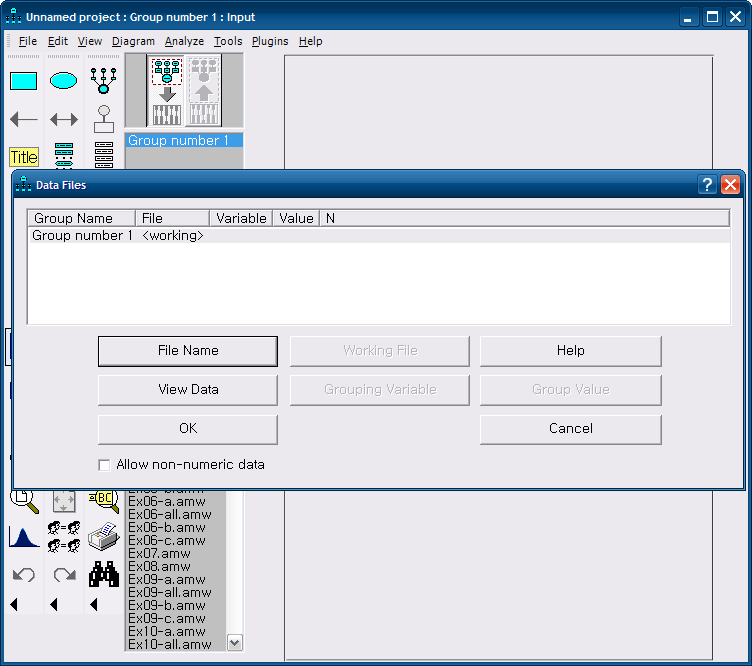Click the Group Name column header
The height and width of the screenshot is (666, 752).
pyautogui.click(x=82, y=218)
